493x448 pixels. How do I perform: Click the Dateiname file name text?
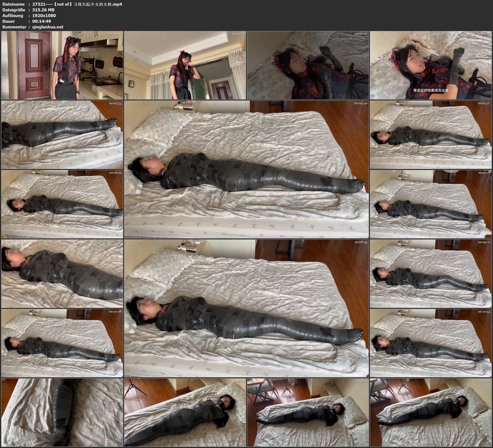point(77,4)
